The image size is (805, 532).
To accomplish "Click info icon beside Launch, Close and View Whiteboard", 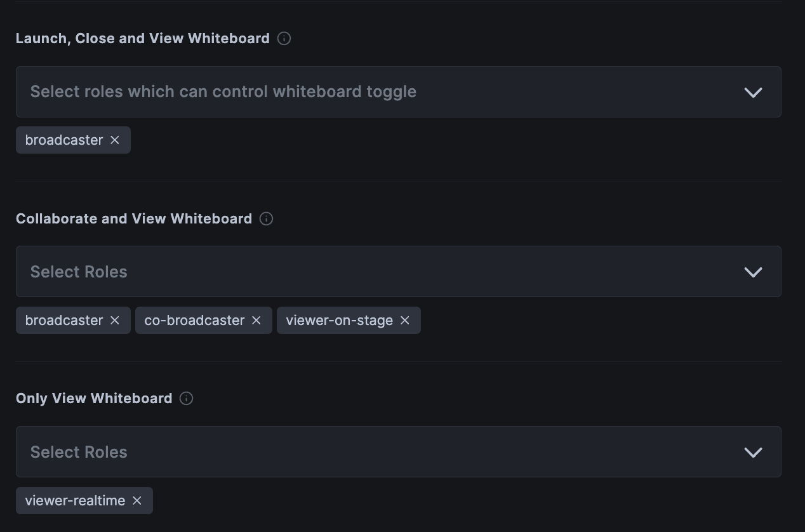I will (284, 39).
